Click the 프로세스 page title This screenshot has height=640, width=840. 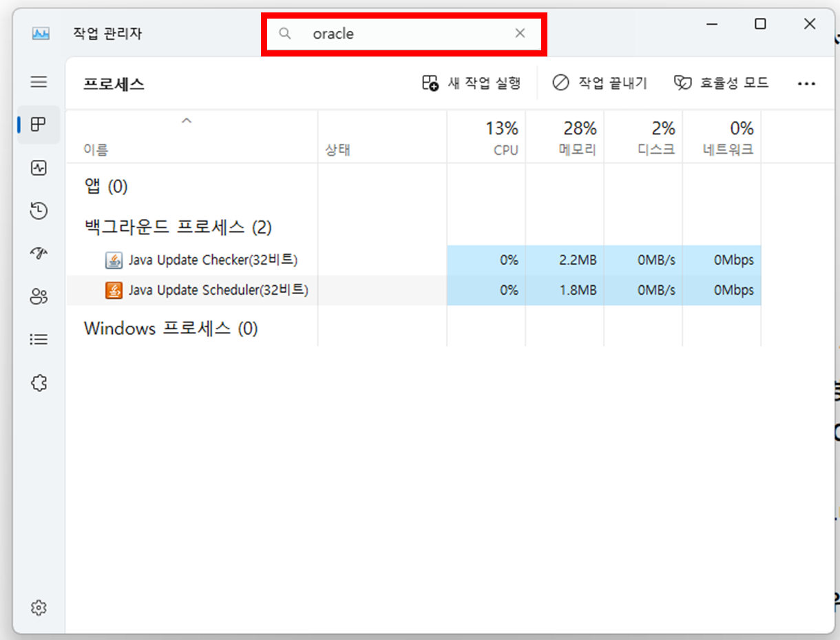tap(114, 84)
